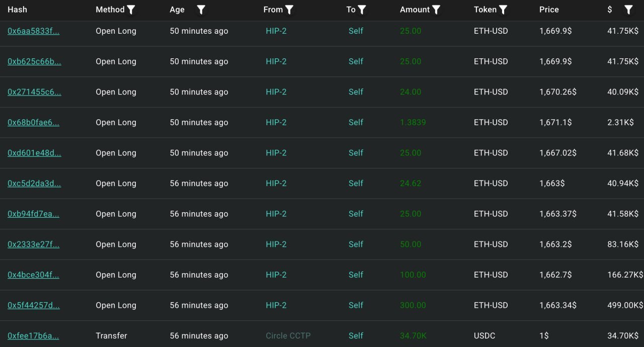
Task: Open transaction hash 0x68b0fae6
Action: point(33,122)
